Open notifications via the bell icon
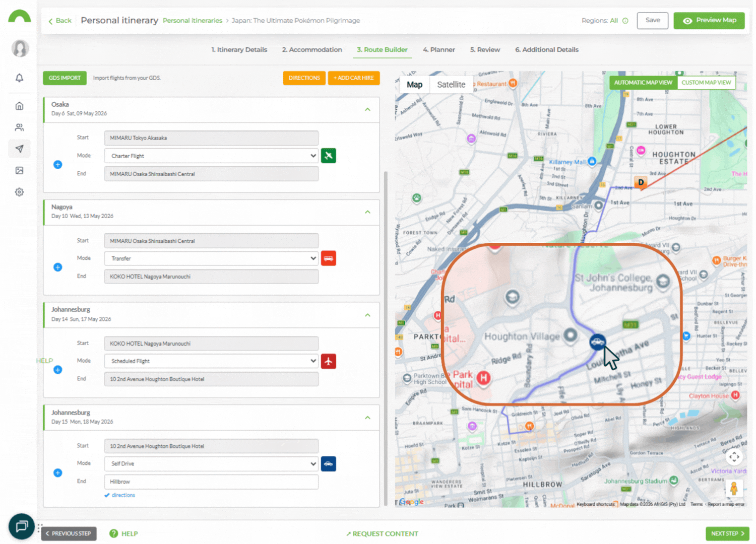Screen dimensions: 756x544 tap(19, 78)
